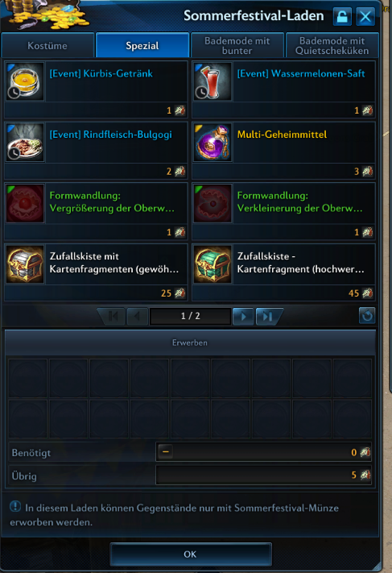Image resolution: width=392 pixels, height=573 pixels.
Task: Select the Vergrößerung der Oberweite Formwandlung icon
Action: pyautogui.click(x=25, y=203)
